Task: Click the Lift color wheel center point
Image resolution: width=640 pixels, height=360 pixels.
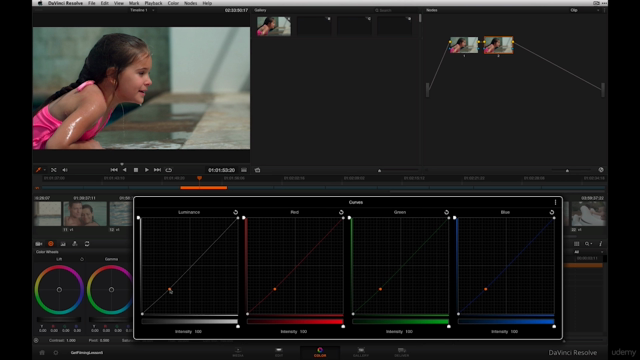Action: (x=59, y=290)
